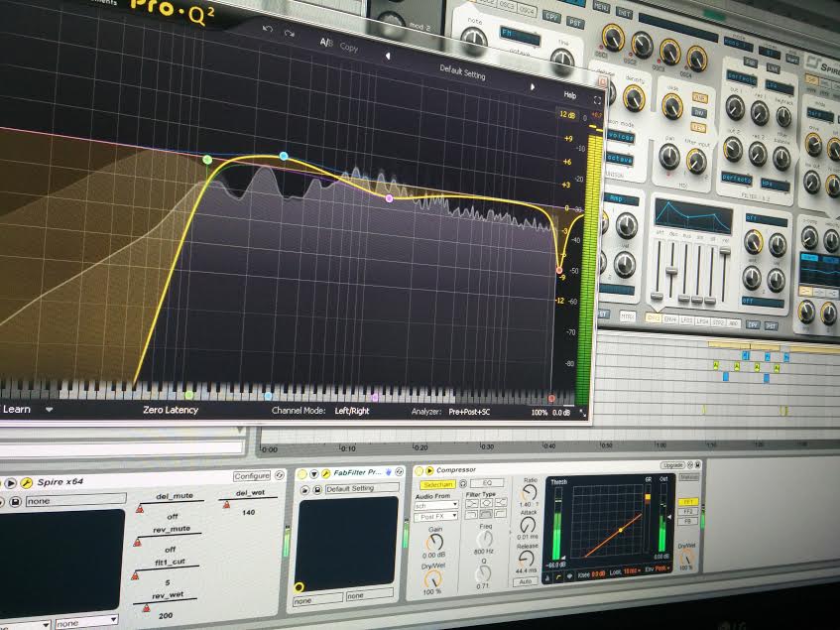
Task: Click the Copy button in Pro-Q 2
Action: click(349, 48)
